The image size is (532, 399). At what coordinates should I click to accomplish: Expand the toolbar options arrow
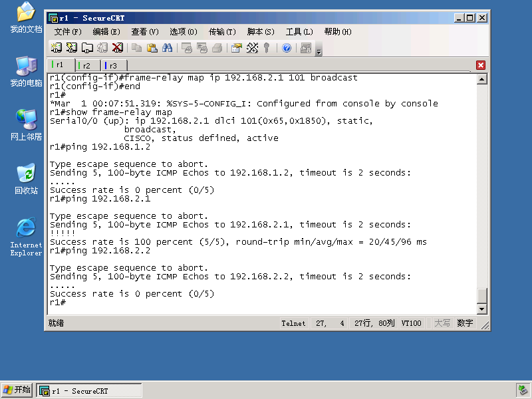pos(319,52)
